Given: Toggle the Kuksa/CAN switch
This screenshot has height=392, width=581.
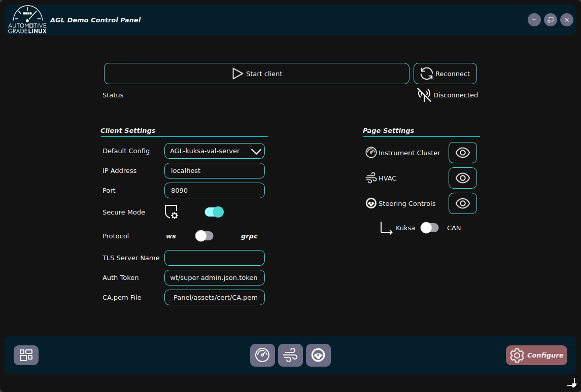Looking at the screenshot, I should 429,228.
